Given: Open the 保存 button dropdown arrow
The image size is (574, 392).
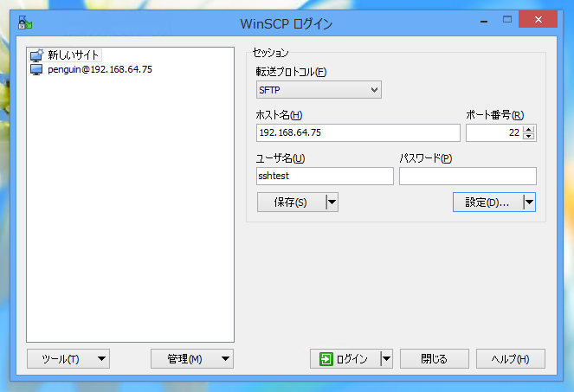Looking at the screenshot, I should pyautogui.click(x=332, y=202).
